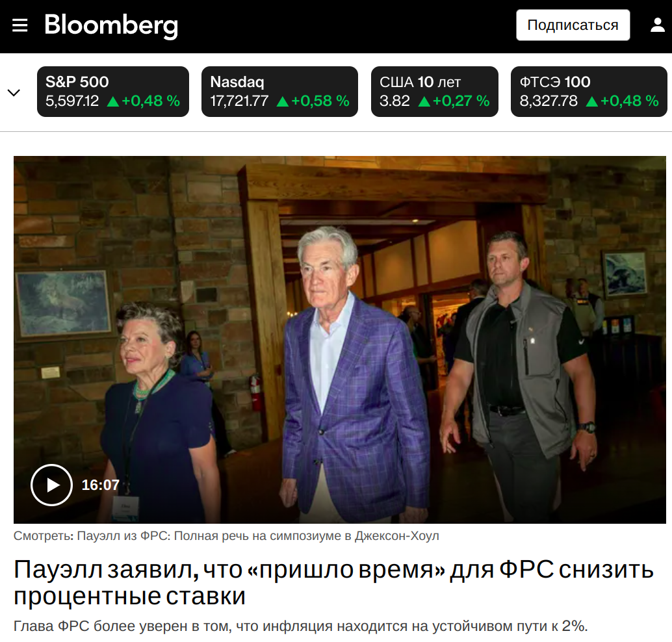
Task: Click the Подписаться subscribe button
Action: tap(573, 25)
